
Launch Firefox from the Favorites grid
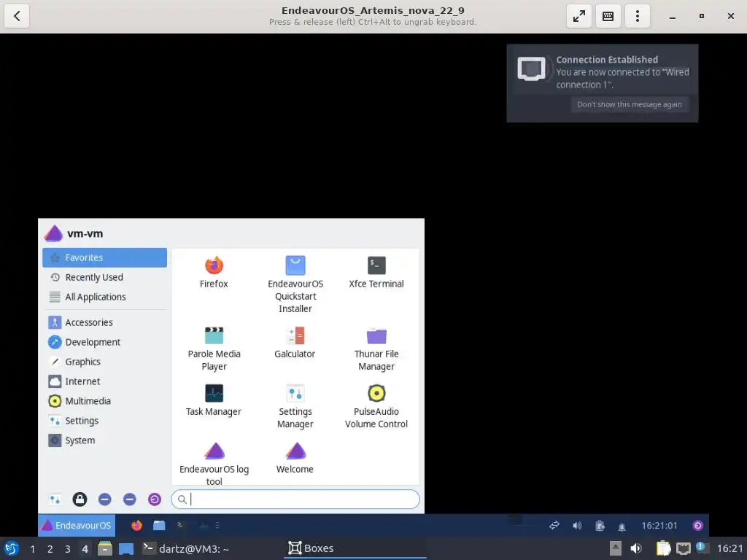pyautogui.click(x=214, y=273)
